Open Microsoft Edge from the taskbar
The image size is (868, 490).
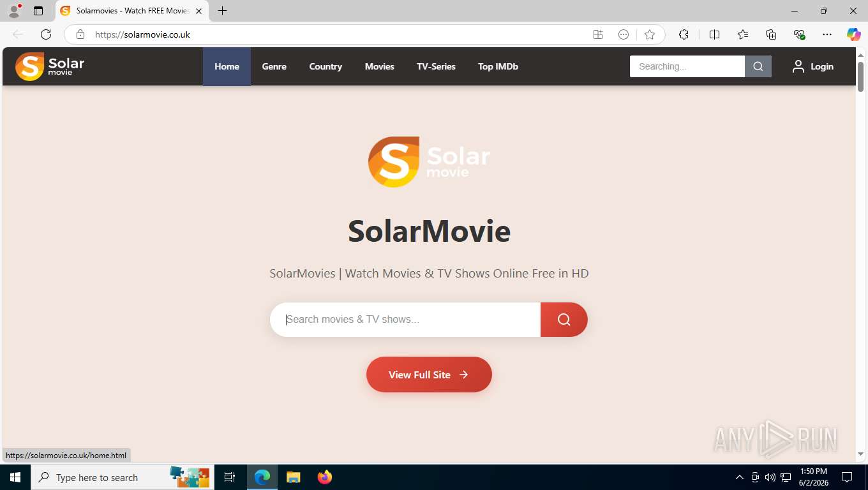tap(262, 477)
